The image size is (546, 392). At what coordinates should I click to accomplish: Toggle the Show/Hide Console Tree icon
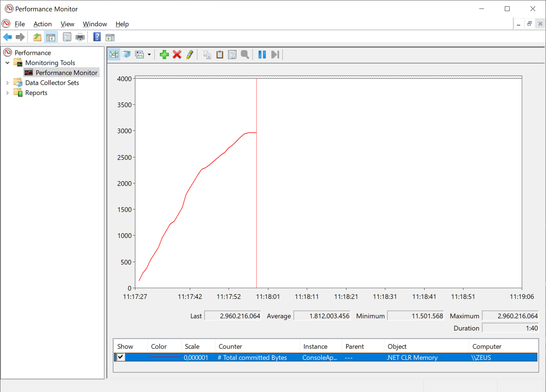[51, 37]
